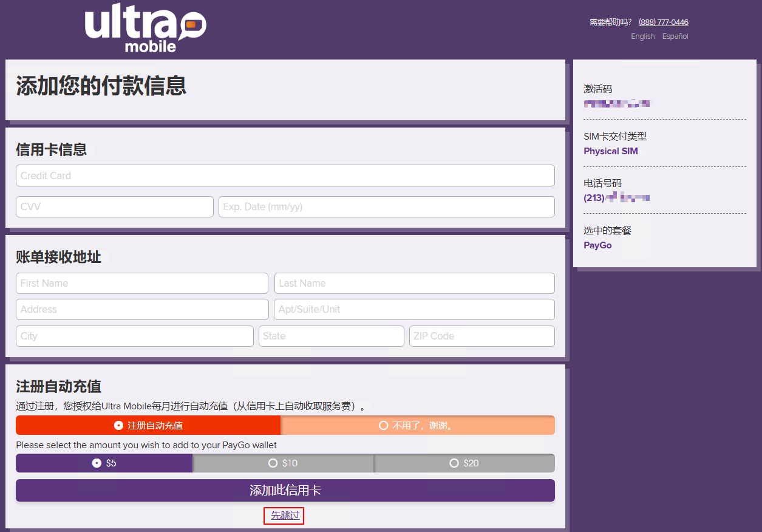This screenshot has width=762, height=532.
Task: Click the State field
Action: coord(331,336)
